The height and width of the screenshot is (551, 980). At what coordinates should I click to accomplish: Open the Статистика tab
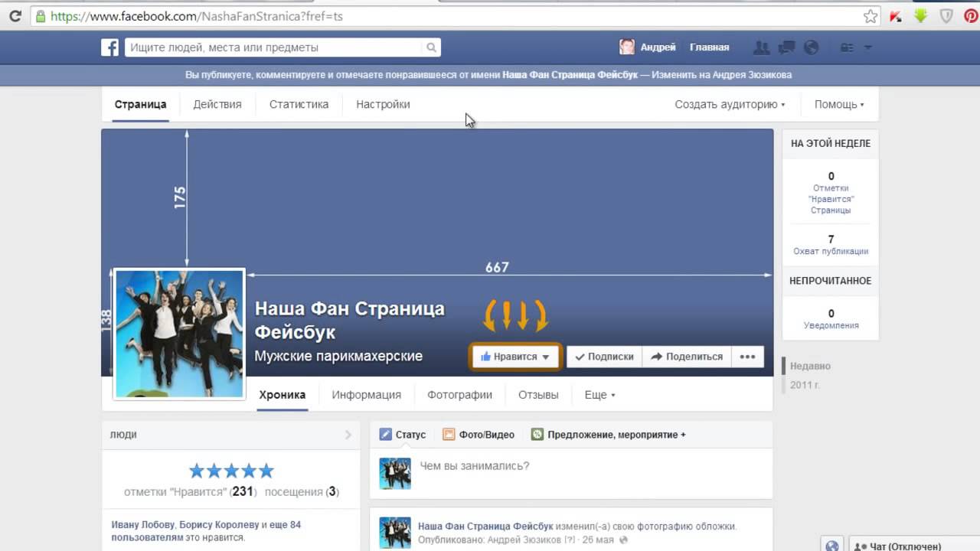(299, 104)
